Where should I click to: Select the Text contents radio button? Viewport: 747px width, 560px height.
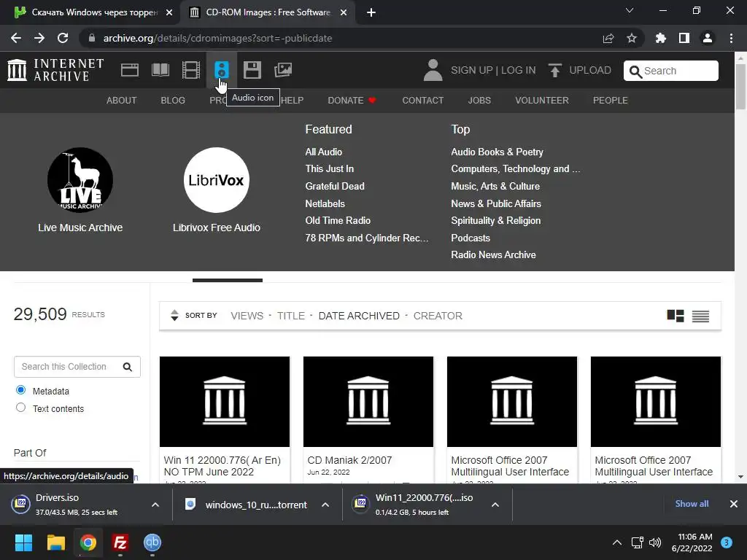pos(21,408)
